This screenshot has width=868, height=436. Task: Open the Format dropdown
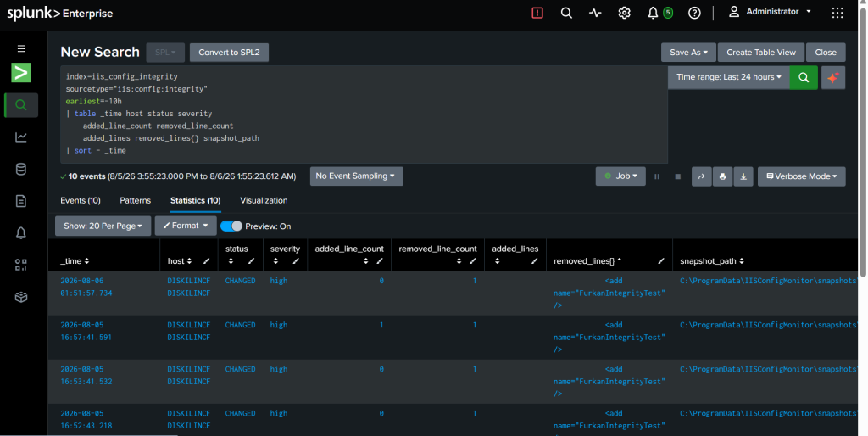click(186, 226)
